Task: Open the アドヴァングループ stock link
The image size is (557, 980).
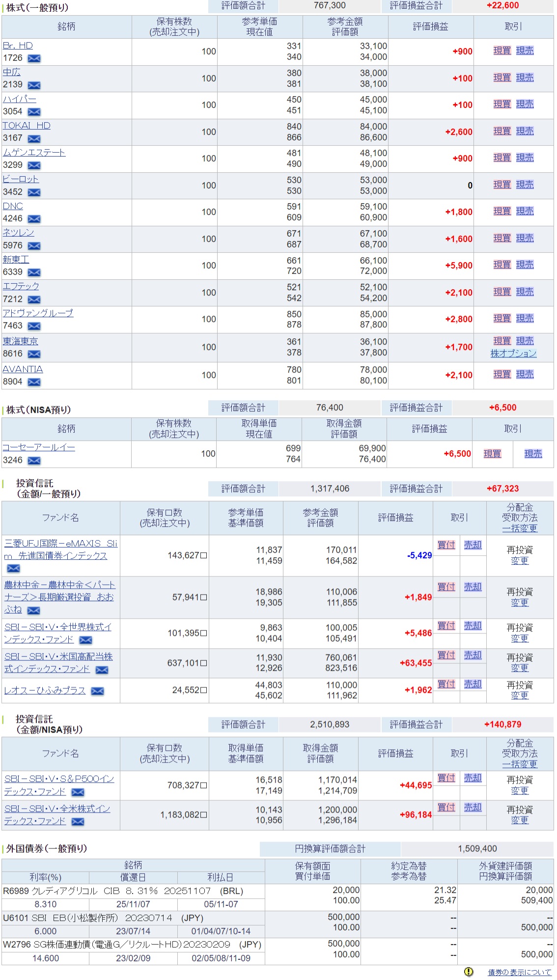Action: [38, 313]
